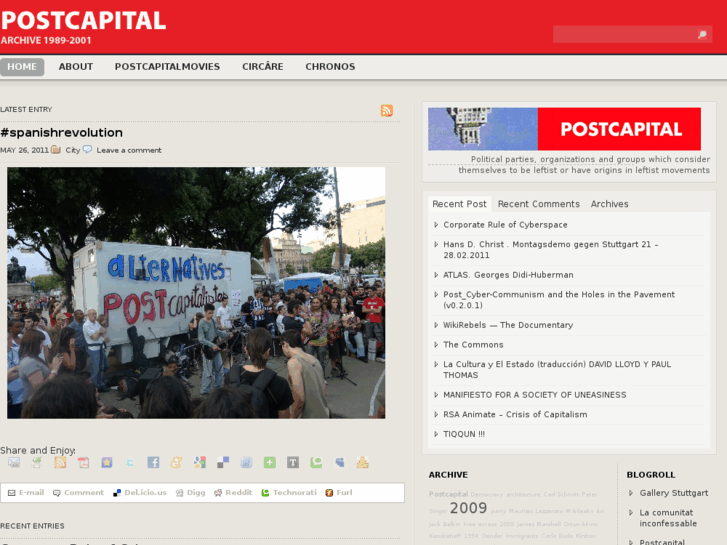Click the POSTCAPITAL site title in header
The width and height of the screenshot is (727, 545).
tap(83, 21)
